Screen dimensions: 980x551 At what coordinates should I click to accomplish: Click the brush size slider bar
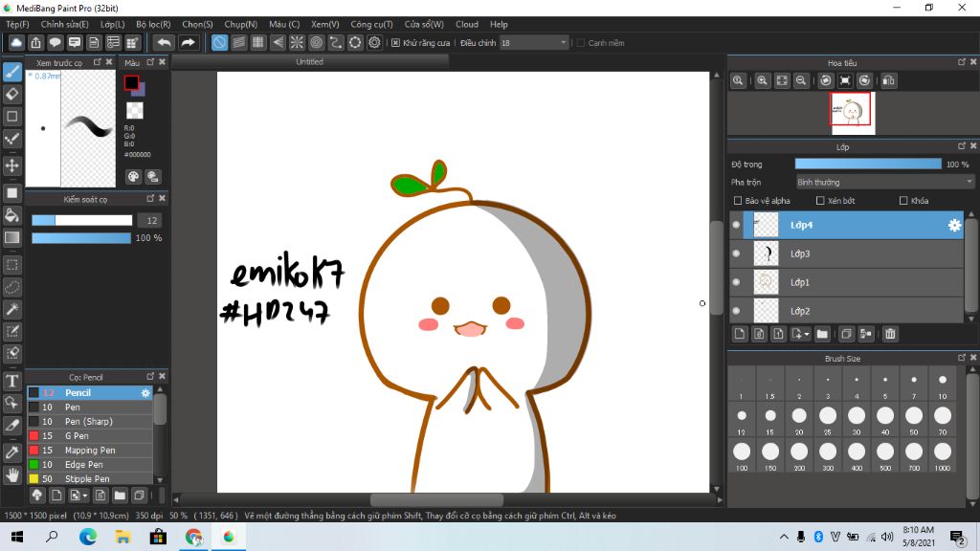pyautogui.click(x=82, y=221)
